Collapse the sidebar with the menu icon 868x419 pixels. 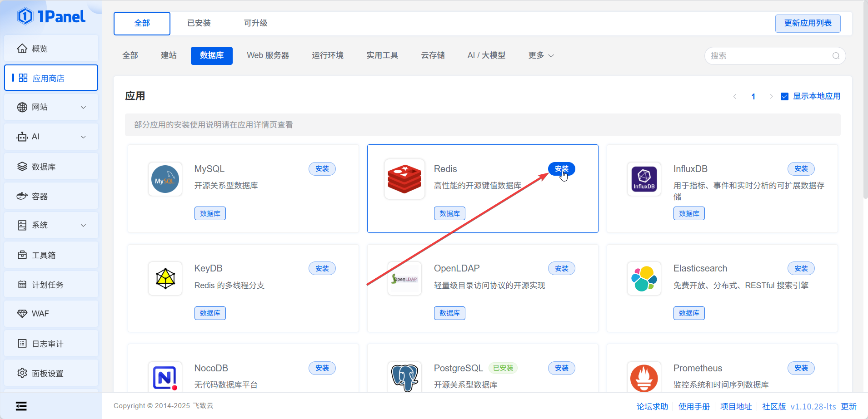click(21, 406)
